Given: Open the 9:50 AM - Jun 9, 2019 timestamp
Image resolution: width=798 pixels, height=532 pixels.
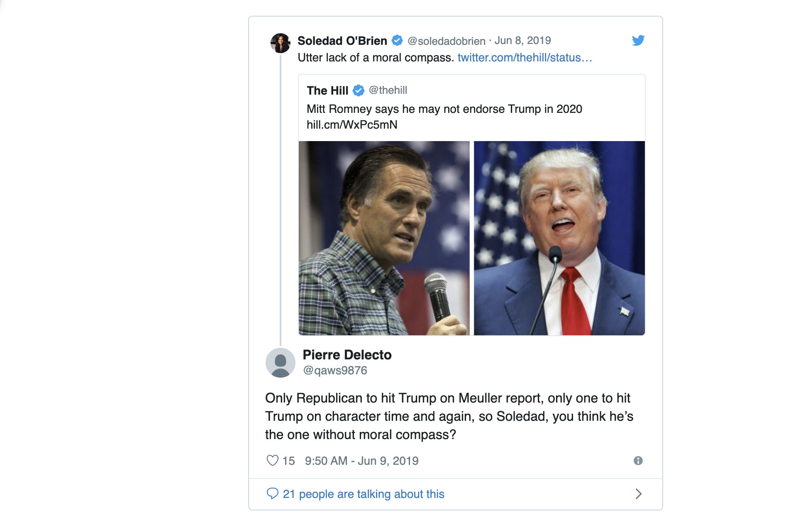Looking at the screenshot, I should (361, 461).
